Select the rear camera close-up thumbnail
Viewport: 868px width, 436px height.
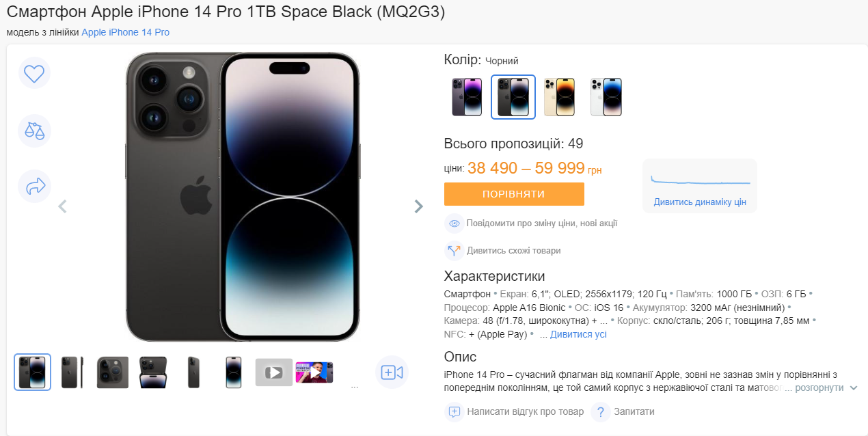click(x=112, y=372)
